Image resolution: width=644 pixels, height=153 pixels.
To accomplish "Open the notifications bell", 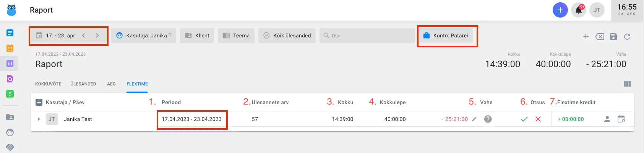I will pos(579,10).
